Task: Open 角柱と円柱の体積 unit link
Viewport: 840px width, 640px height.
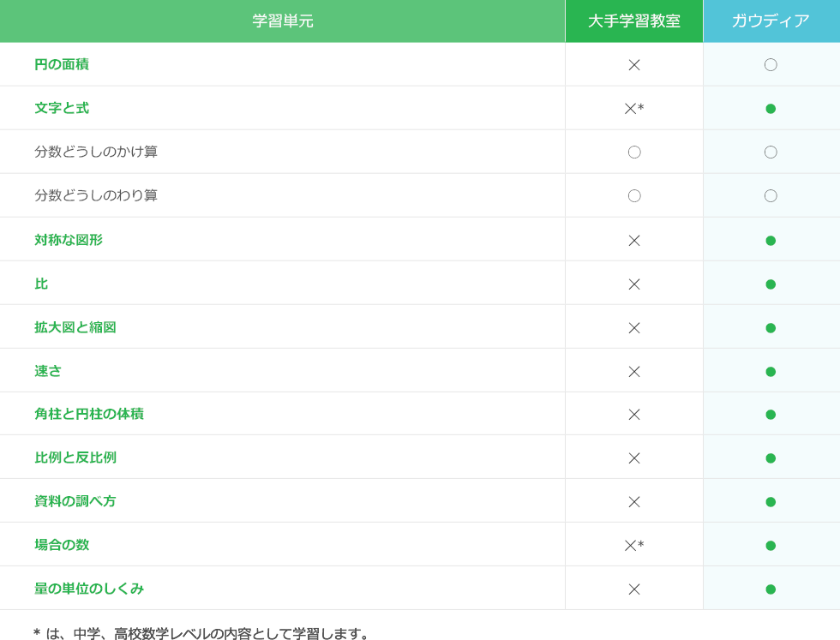Action: click(89, 414)
